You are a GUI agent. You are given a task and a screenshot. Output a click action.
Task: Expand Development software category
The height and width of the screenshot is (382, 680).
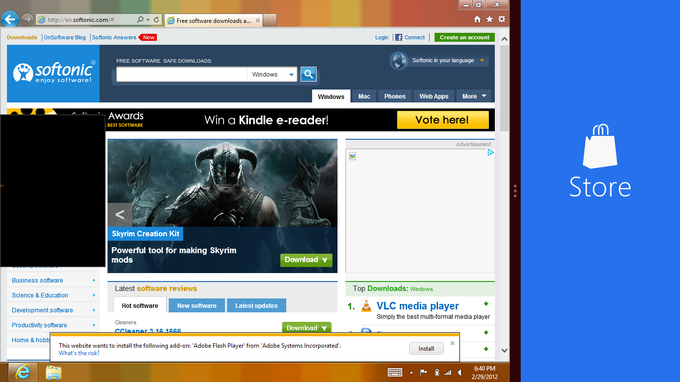(x=94, y=310)
